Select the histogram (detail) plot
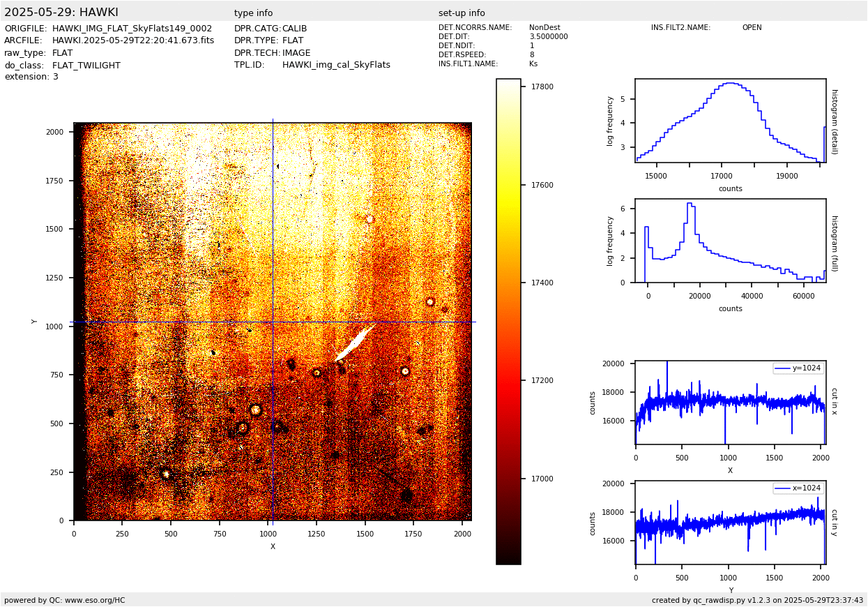The height and width of the screenshot is (607, 868). coord(730,121)
